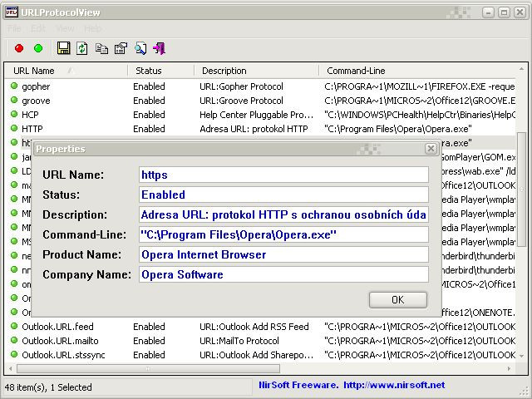
Task: Sort by the URL Name column header
Action: pyautogui.click(x=66, y=71)
